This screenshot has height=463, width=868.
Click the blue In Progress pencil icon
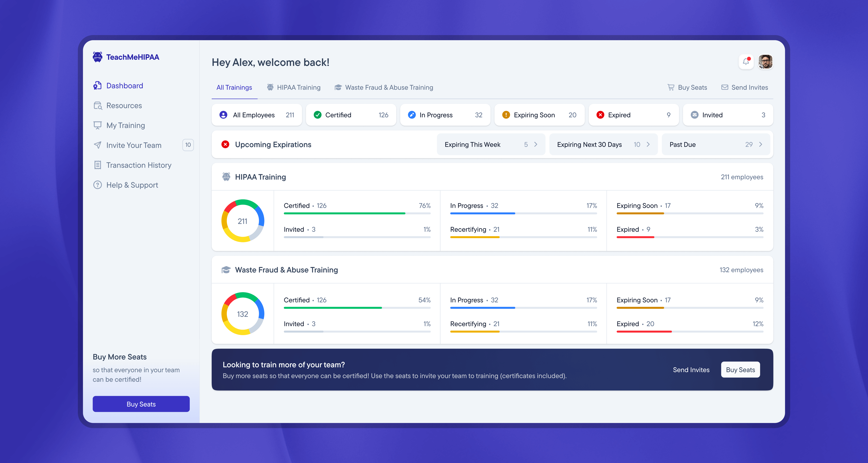(412, 115)
